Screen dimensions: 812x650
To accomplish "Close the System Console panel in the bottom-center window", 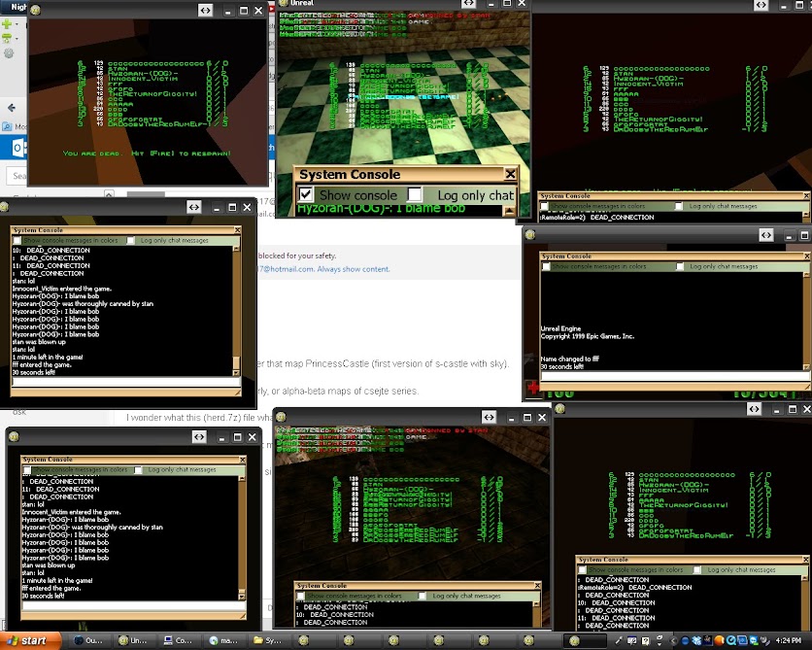I will pyautogui.click(x=537, y=585).
